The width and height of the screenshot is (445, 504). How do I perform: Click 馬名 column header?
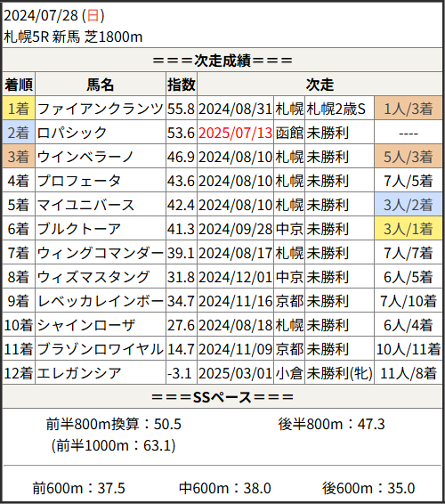click(x=101, y=85)
